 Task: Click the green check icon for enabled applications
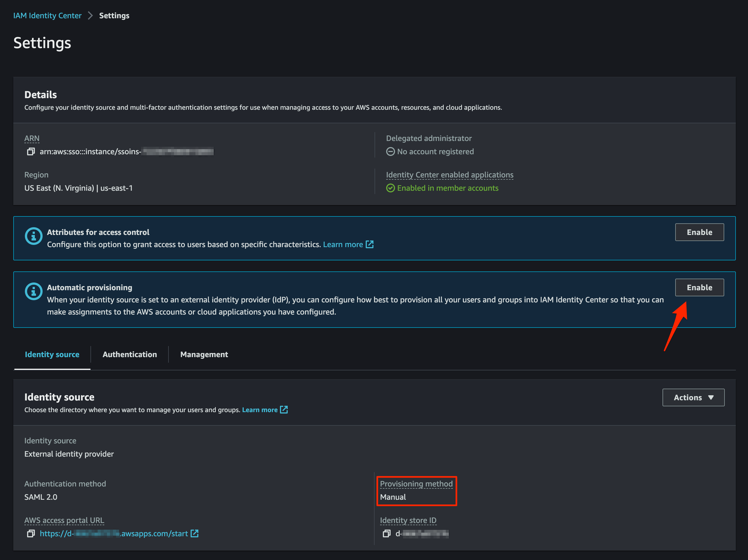[x=391, y=188]
